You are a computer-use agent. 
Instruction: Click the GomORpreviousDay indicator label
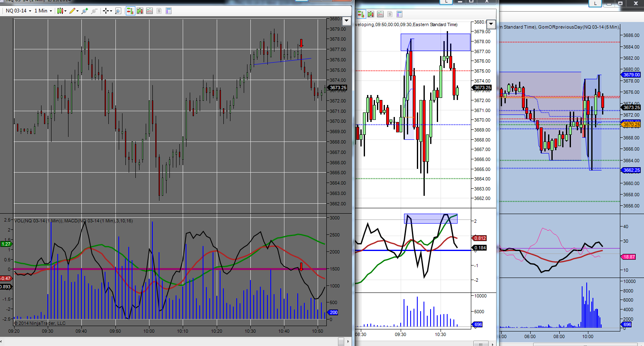(x=578, y=27)
